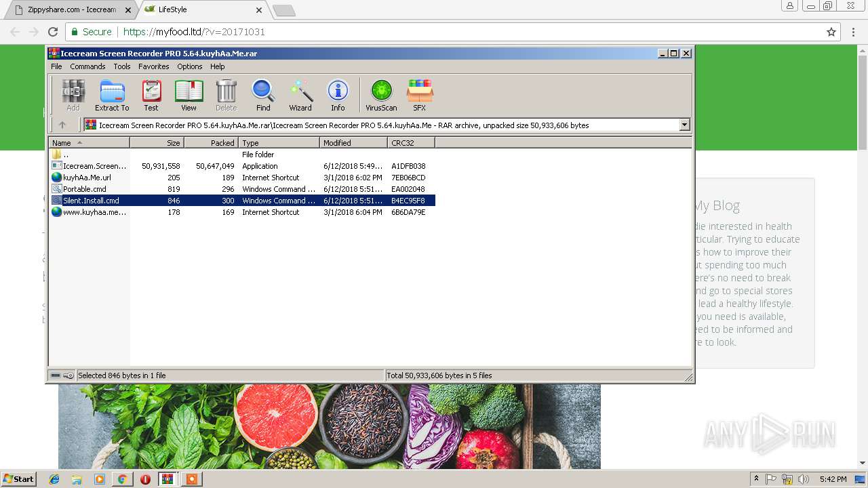Viewport: 868px width, 488px height.
Task: Click the drive icon in status bar
Action: point(56,375)
